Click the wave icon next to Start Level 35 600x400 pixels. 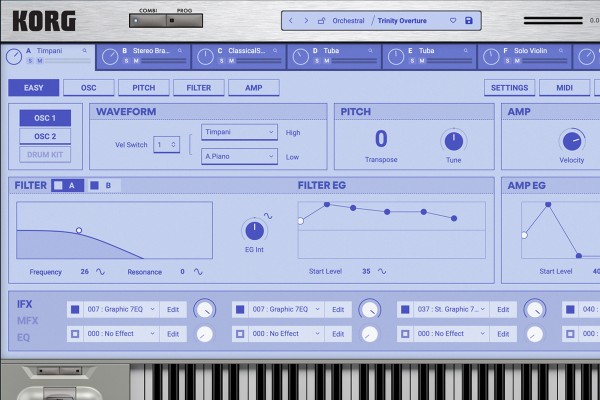(x=382, y=271)
